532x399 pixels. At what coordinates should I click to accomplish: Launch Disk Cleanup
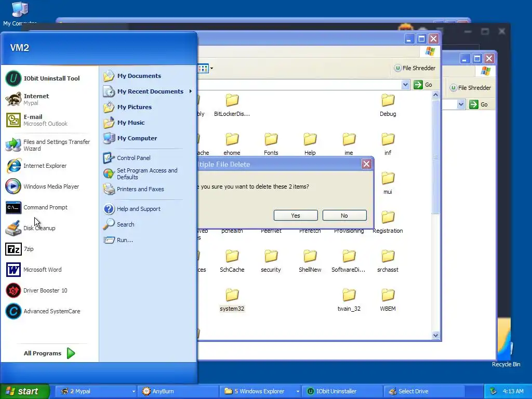pyautogui.click(x=47, y=228)
